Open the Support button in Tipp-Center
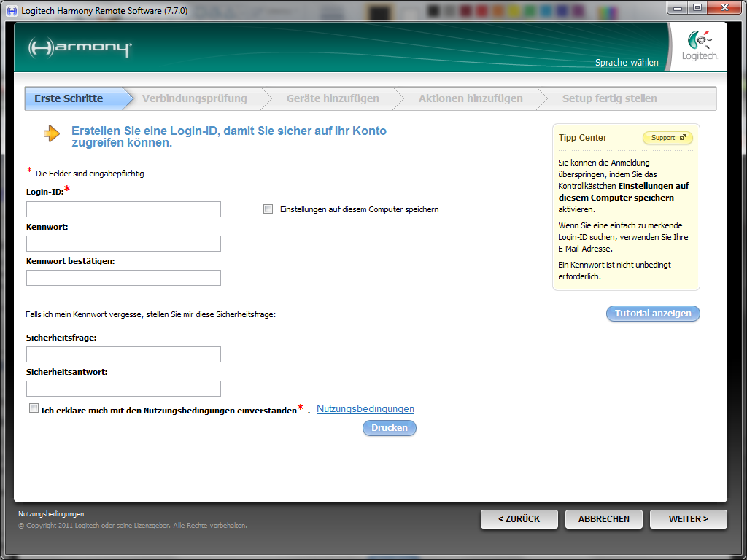This screenshot has height=560, width=747. pos(667,137)
